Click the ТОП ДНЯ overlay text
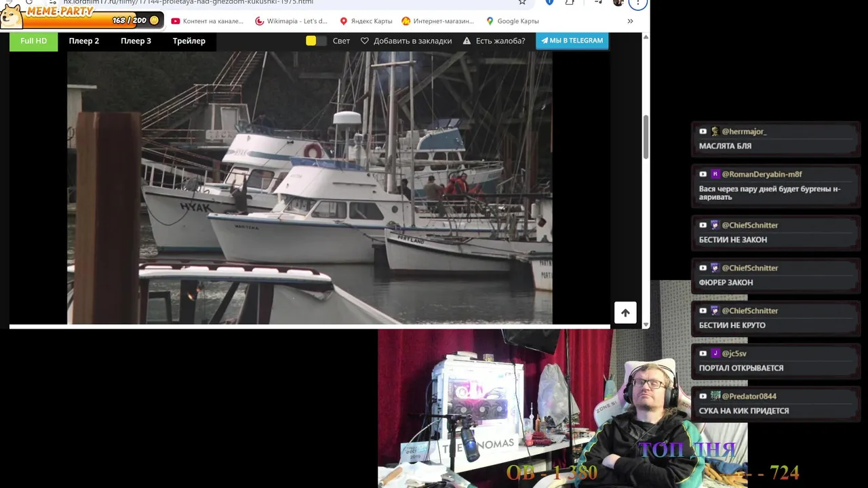Viewport: 868px width, 488px height. [x=687, y=449]
